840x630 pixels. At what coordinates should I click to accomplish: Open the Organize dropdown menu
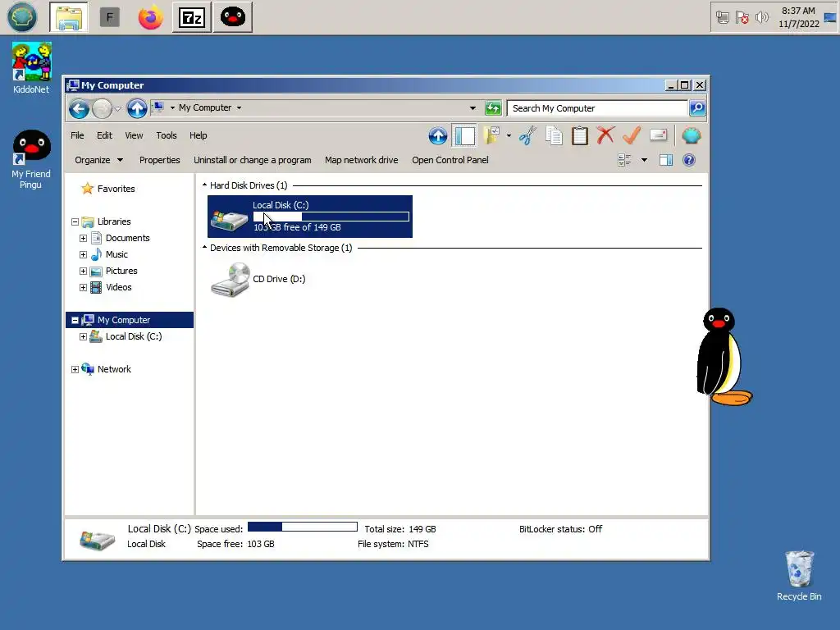pyautogui.click(x=98, y=160)
